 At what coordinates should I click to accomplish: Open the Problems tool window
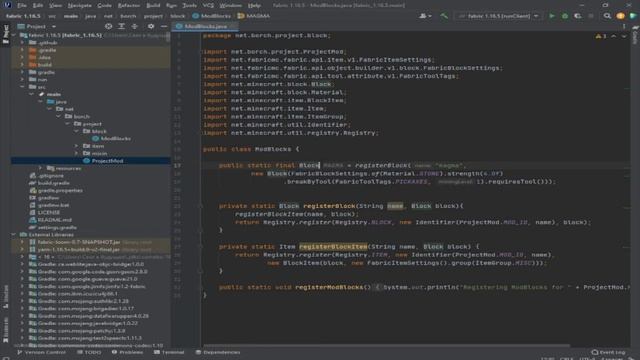point(127,352)
